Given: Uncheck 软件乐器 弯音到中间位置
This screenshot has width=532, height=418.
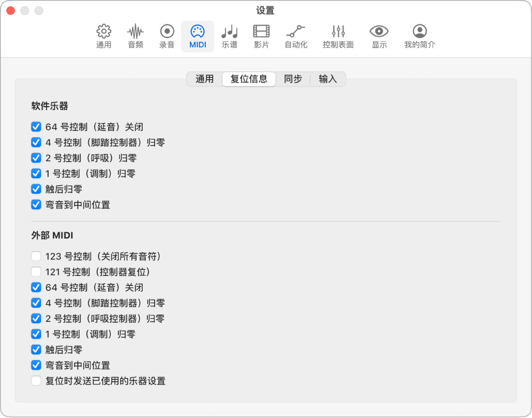Looking at the screenshot, I should (36, 204).
